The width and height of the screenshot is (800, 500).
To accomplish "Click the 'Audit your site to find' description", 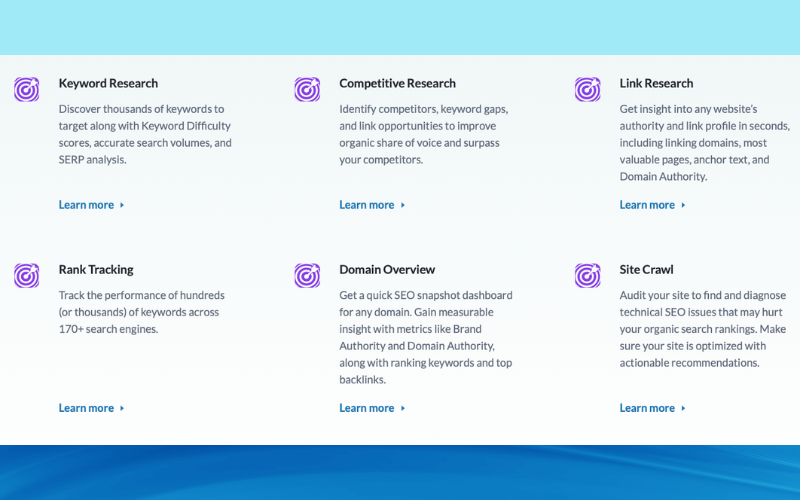I will click(x=703, y=329).
